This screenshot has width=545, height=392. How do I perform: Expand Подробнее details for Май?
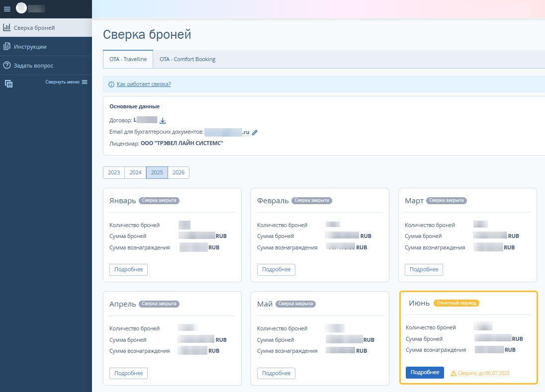[276, 373]
